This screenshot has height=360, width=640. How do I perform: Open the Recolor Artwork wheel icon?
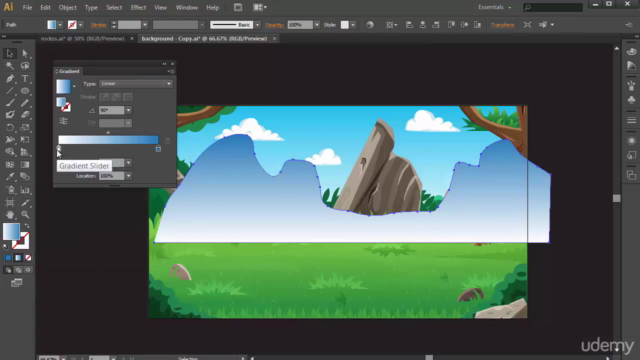coord(369,25)
